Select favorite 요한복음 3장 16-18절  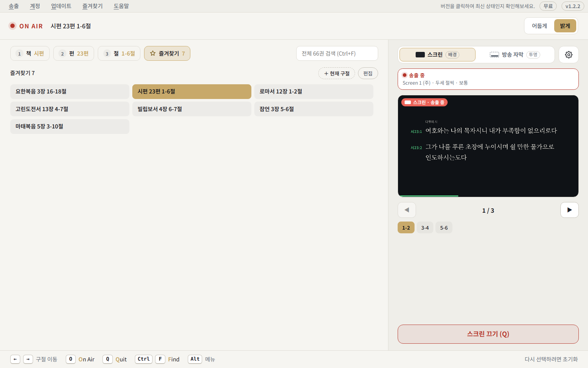(x=70, y=91)
